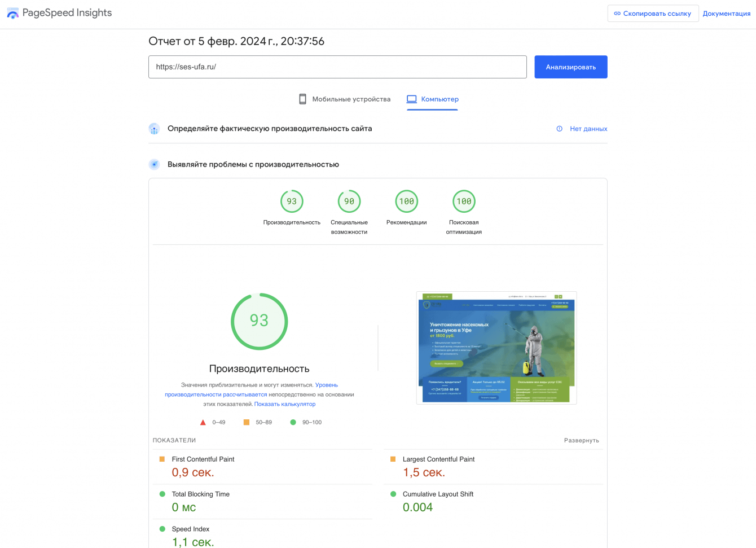Click the Анализировать button
756x548 pixels.
click(x=571, y=67)
